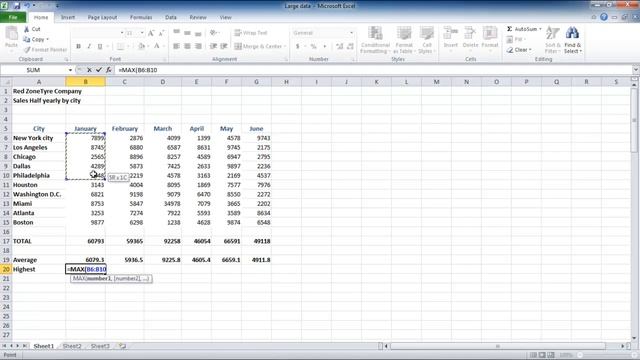640x360 pixels.
Task: Click the Wrap Text button
Action: click(251, 33)
